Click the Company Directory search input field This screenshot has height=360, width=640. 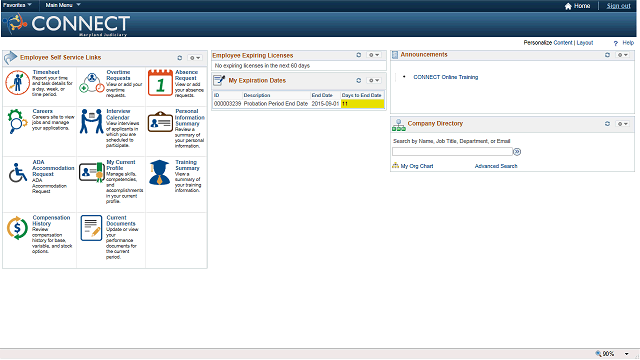452,152
